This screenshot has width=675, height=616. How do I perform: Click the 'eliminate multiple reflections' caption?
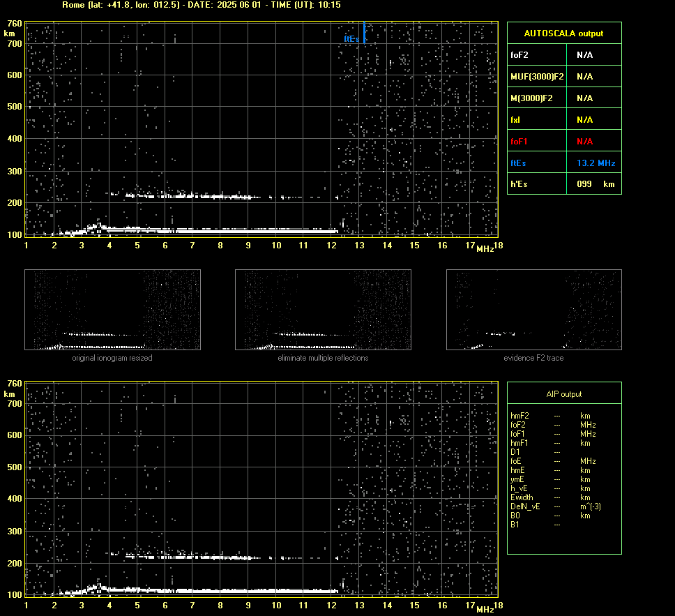point(323,358)
